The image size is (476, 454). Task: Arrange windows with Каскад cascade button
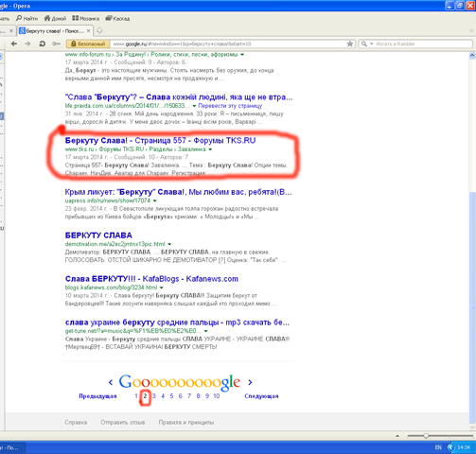coord(117,18)
